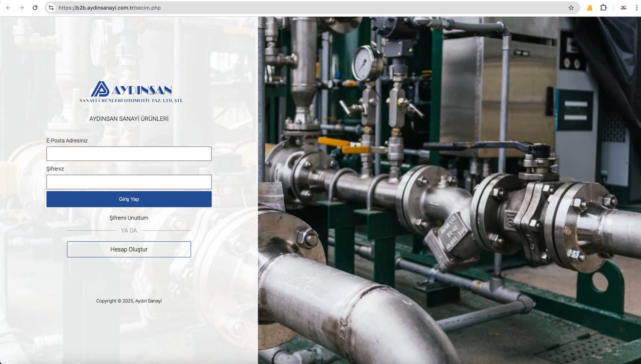Bookmark this page with the star icon
Viewport: 641px width, 364px height.
pos(571,8)
